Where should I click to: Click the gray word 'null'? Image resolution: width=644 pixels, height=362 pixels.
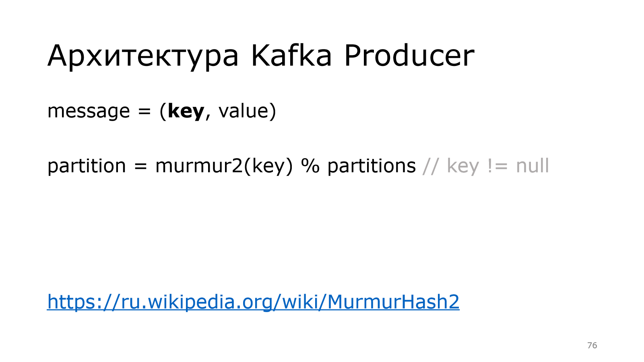tap(532, 166)
